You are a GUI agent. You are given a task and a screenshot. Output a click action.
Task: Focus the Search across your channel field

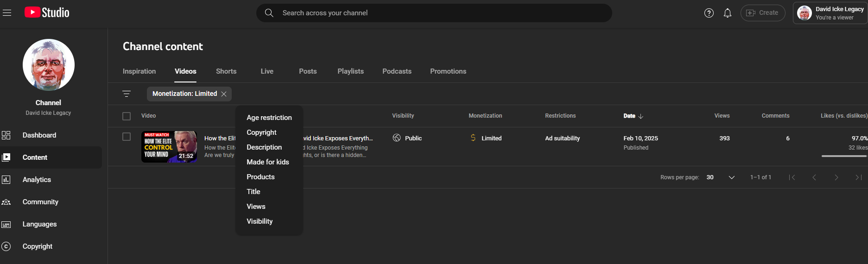pos(434,13)
